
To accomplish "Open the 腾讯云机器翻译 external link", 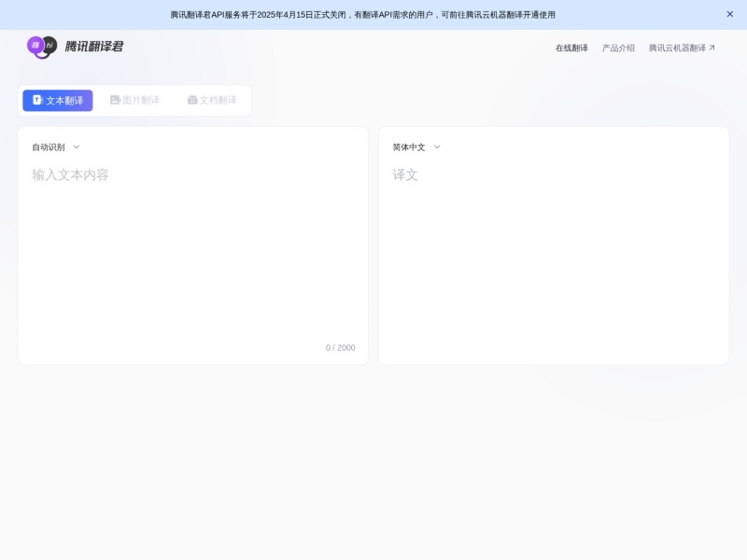I will (x=682, y=49).
